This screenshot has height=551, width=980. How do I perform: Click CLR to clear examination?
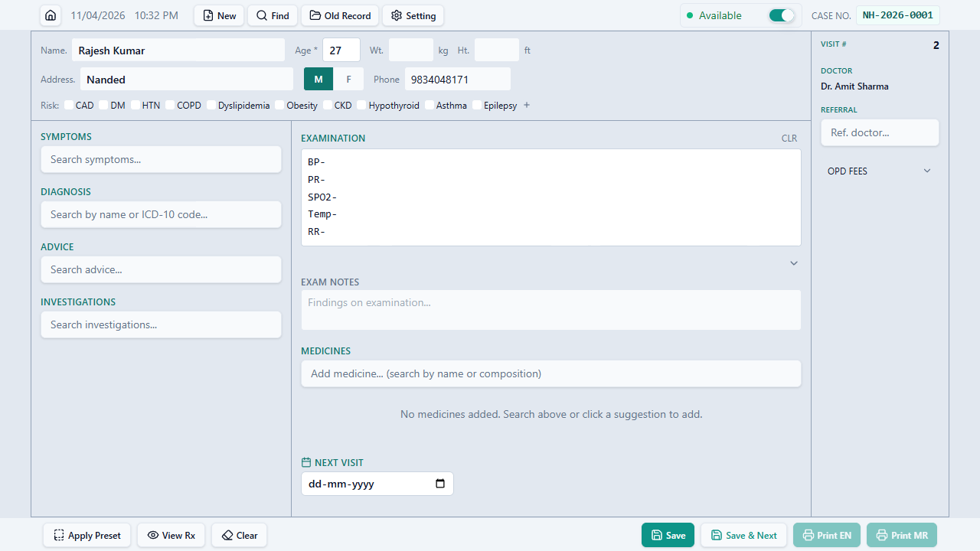click(x=789, y=139)
